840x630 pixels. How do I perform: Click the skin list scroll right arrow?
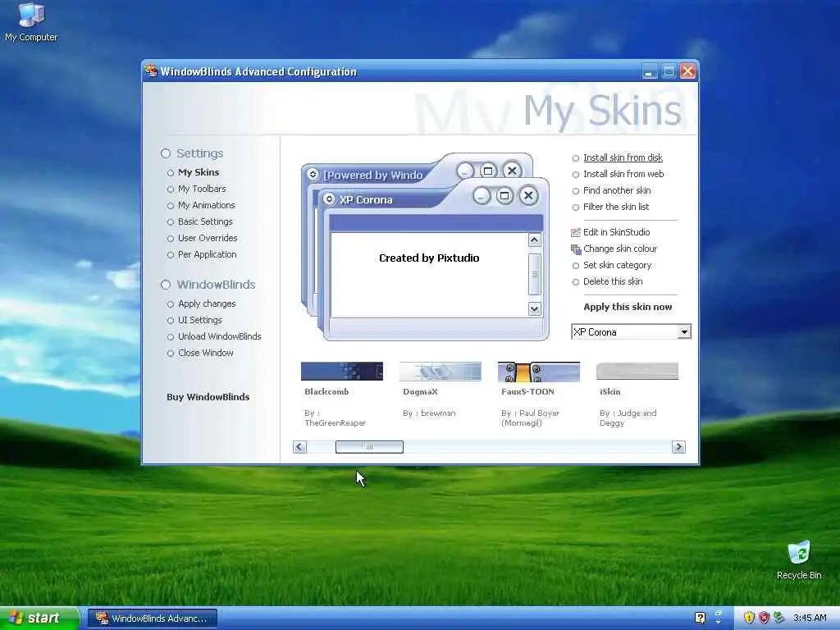[x=678, y=447]
